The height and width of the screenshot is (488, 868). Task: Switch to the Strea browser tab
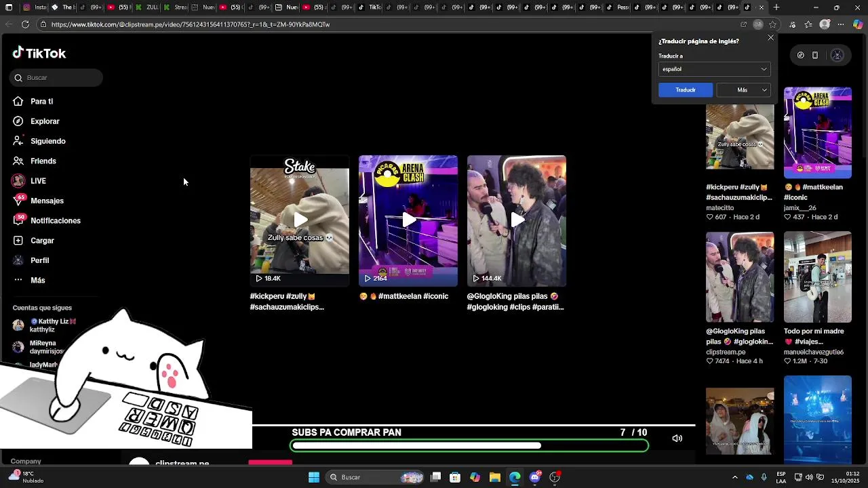[x=175, y=7]
